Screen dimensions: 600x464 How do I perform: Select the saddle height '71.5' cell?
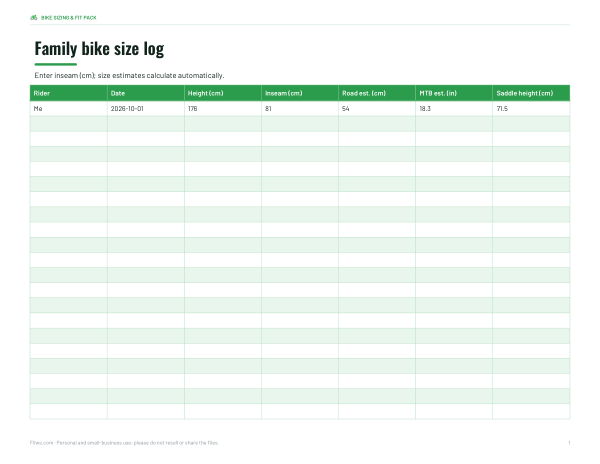(531, 109)
